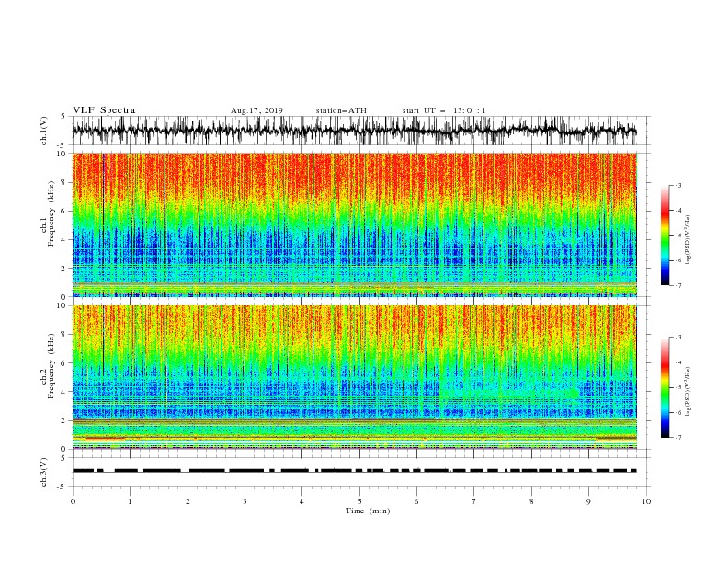The width and height of the screenshot is (728, 563).
Task: Click the 'VLF Spectra' title text
Action: click(x=104, y=110)
